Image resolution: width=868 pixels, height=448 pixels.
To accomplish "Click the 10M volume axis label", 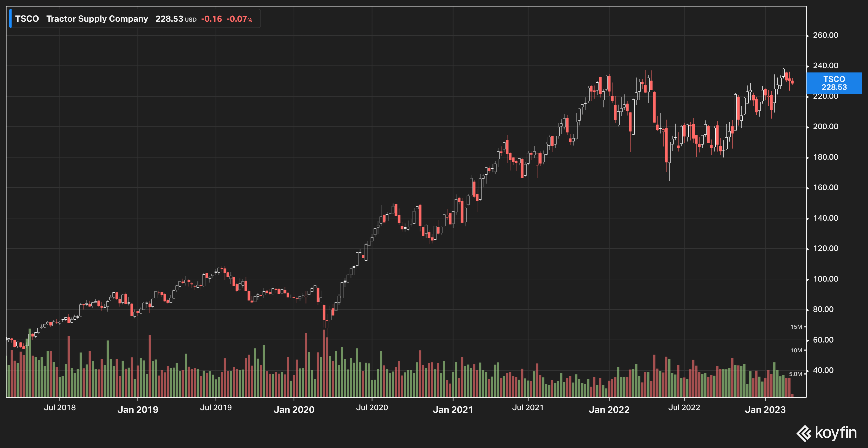I will pyautogui.click(x=796, y=350).
